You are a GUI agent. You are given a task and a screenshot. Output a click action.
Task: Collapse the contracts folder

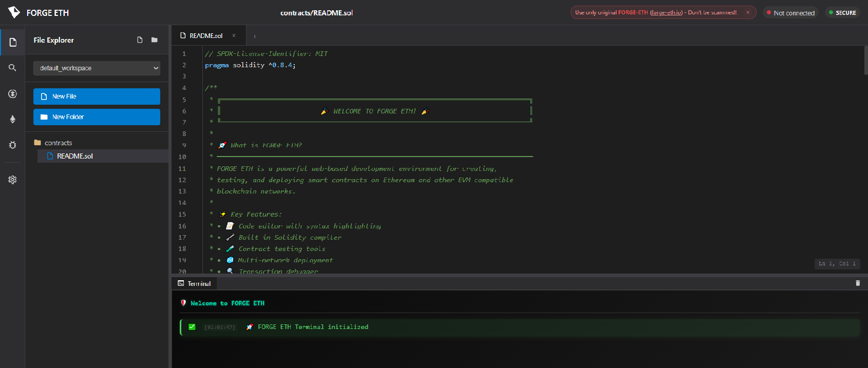(x=53, y=143)
